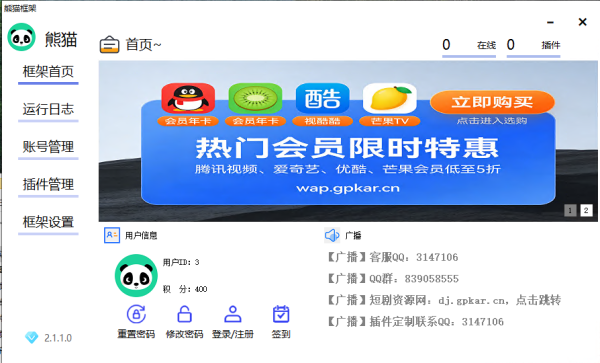Click the user panda avatar
Screen dimensions: 600x363
coord(136,275)
